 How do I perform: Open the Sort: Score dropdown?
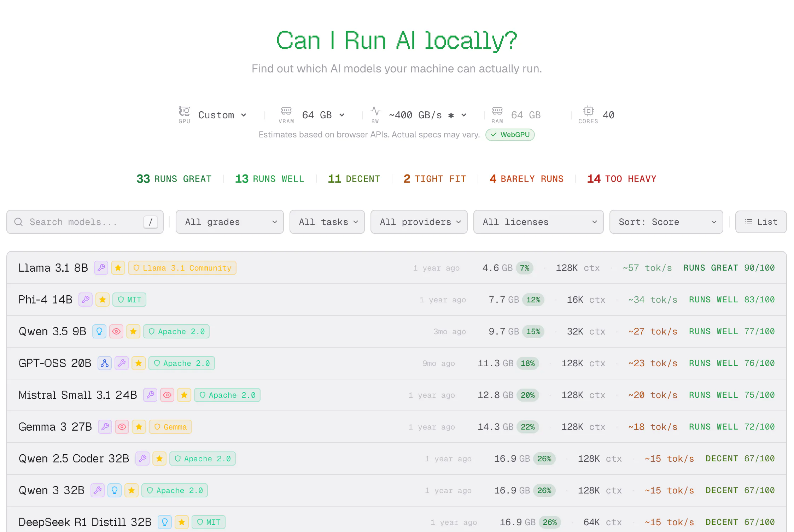pyautogui.click(x=666, y=222)
